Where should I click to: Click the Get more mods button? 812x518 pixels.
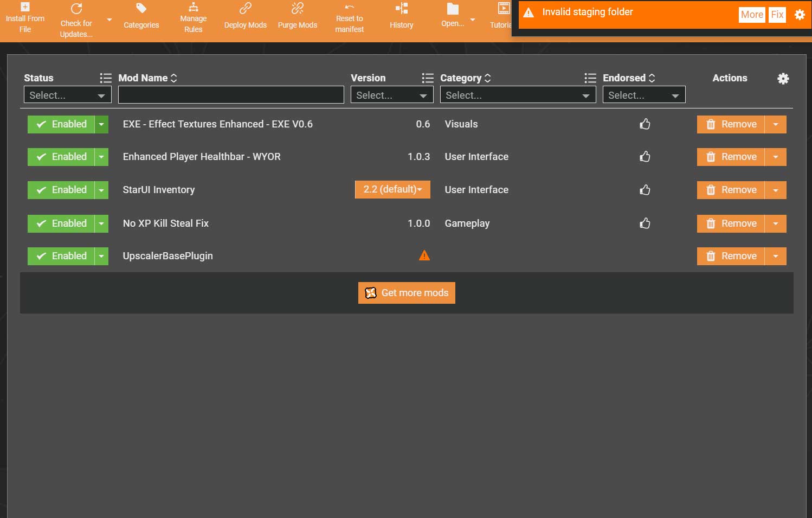point(407,293)
